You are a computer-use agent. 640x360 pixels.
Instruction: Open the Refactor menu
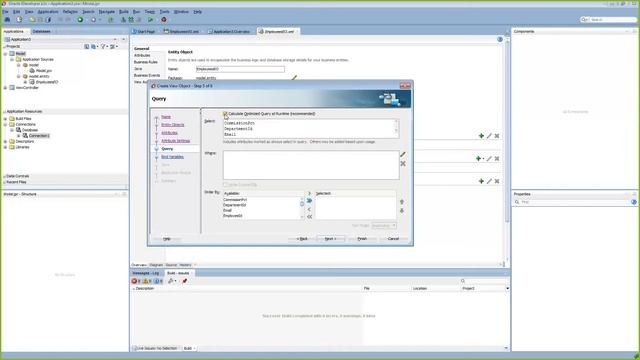70,12
